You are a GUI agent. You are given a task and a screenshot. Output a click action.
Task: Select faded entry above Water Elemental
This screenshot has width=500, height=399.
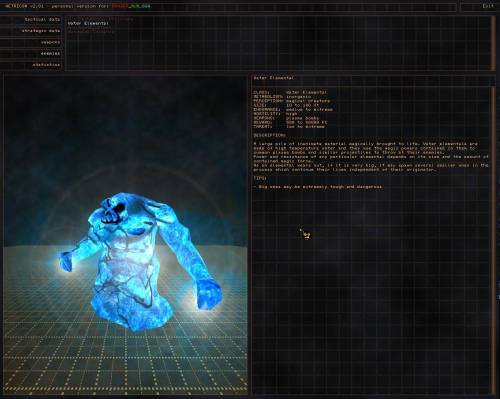pos(121,19)
